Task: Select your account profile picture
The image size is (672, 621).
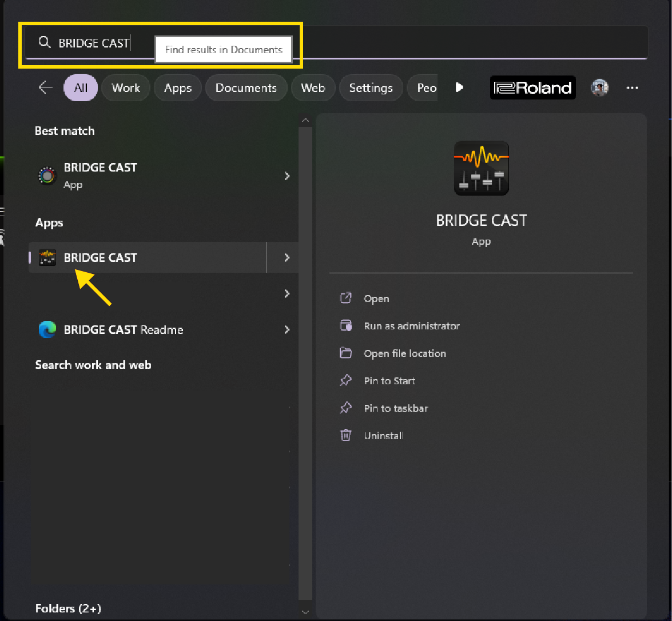Action: [599, 87]
